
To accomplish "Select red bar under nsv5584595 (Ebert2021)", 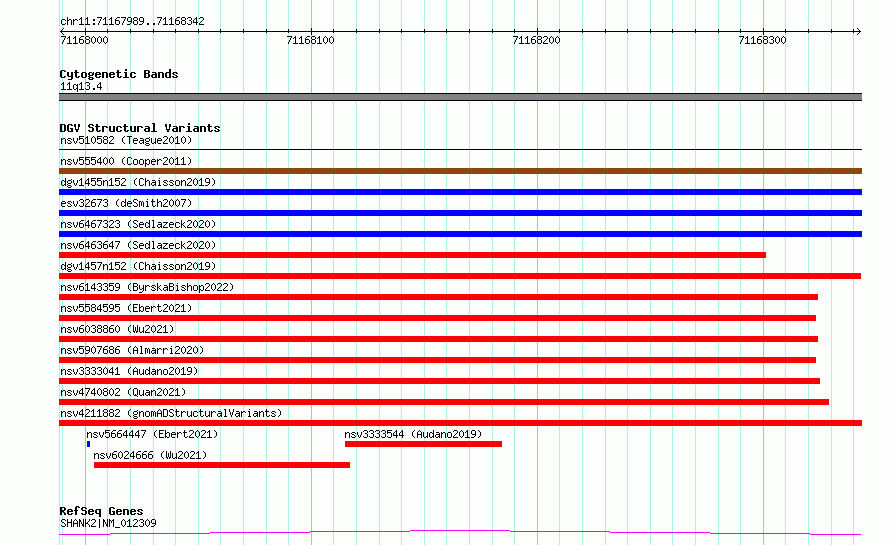I will pos(438,318).
